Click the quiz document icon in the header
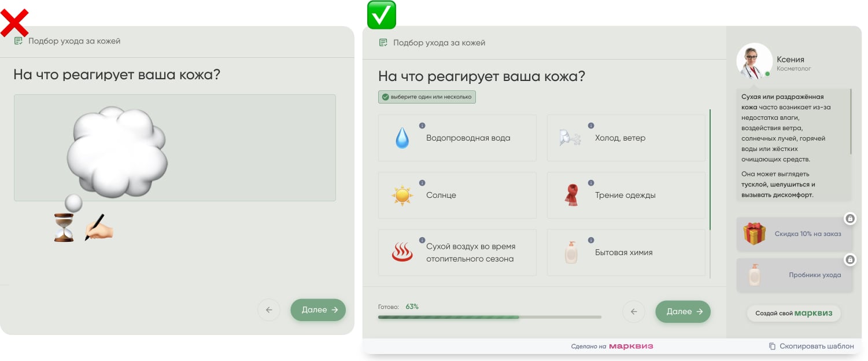The height and width of the screenshot is (361, 868). tap(383, 42)
